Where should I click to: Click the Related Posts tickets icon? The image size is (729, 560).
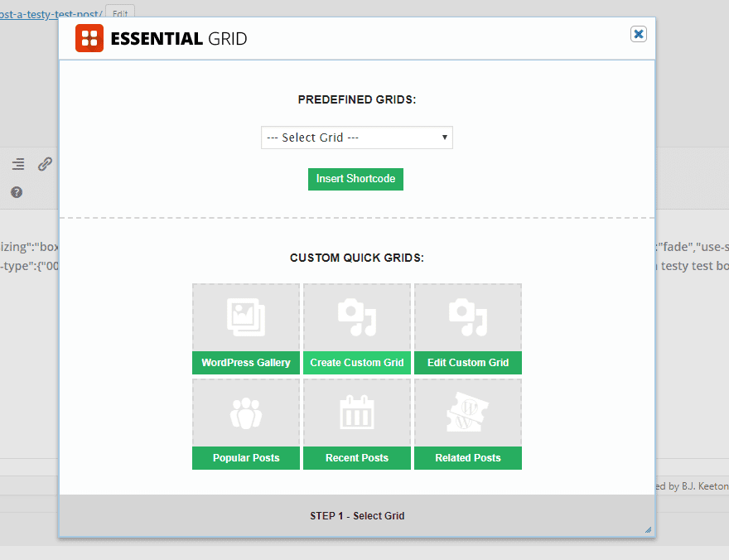tap(467, 412)
